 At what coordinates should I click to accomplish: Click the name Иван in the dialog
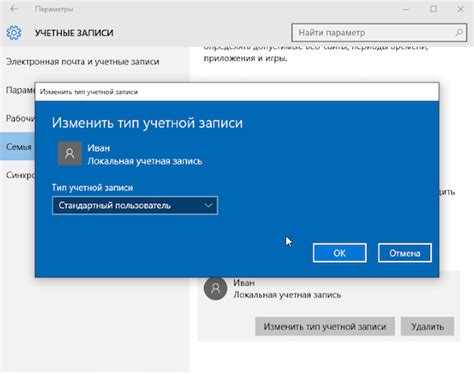(x=99, y=148)
